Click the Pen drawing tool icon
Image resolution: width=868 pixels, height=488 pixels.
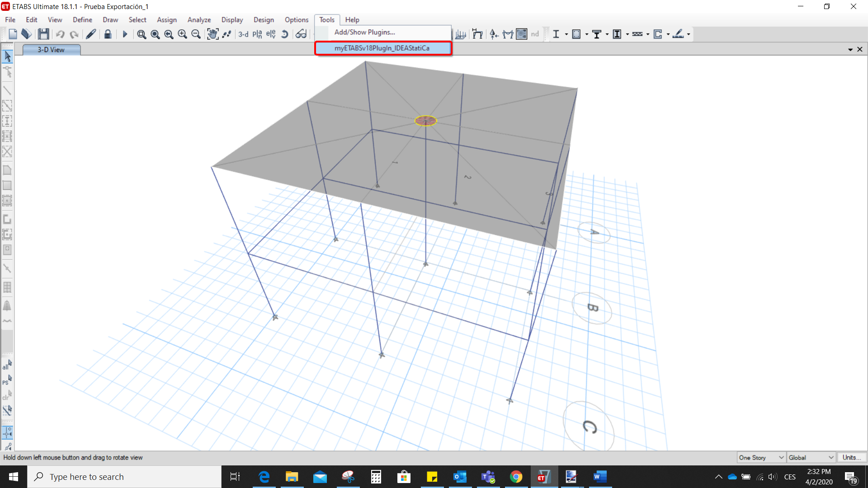[90, 34]
